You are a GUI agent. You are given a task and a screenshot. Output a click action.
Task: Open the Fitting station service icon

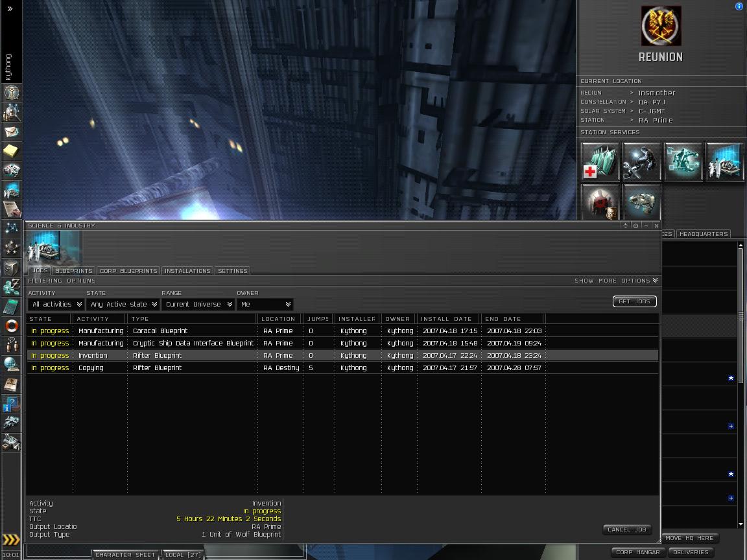tap(641, 202)
